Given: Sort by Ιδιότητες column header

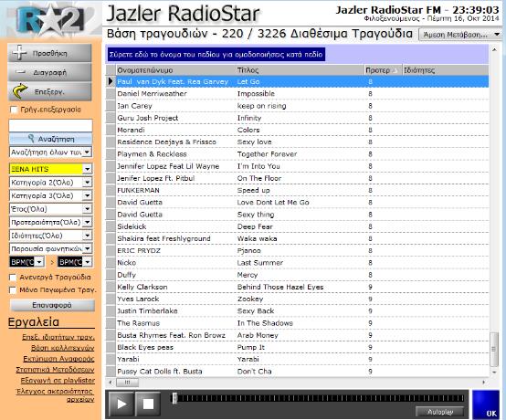Looking at the screenshot, I should coord(446,70).
